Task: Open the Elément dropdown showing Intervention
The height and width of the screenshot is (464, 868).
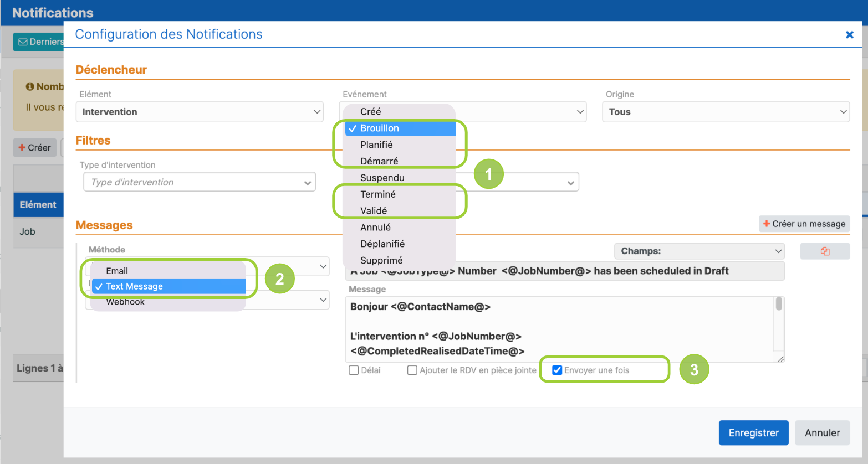Action: [x=200, y=112]
